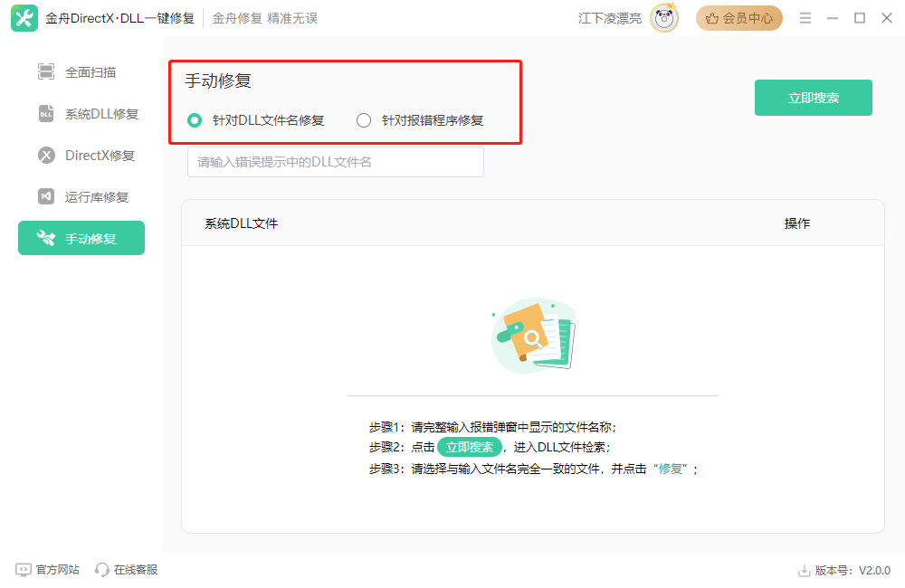Switch to 全面扫描 tab
The height and width of the screenshot is (588, 905).
[90, 72]
